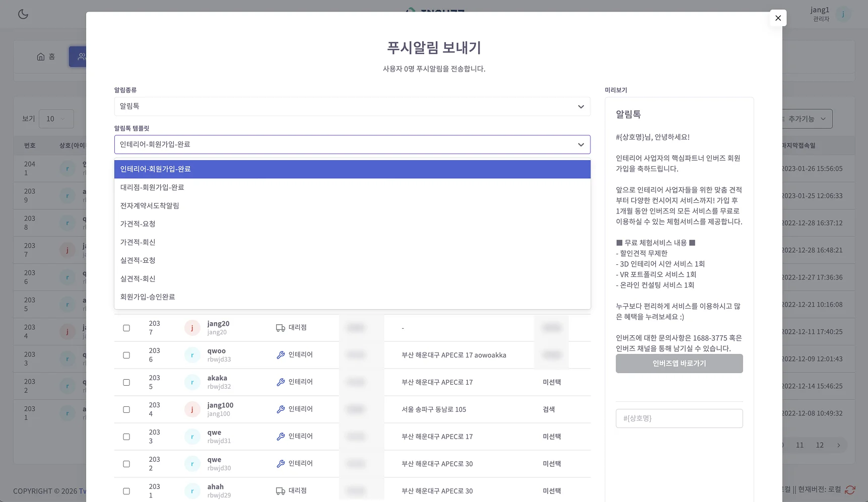
Task: Choose 실견적-요청 template option
Action: [352, 260]
